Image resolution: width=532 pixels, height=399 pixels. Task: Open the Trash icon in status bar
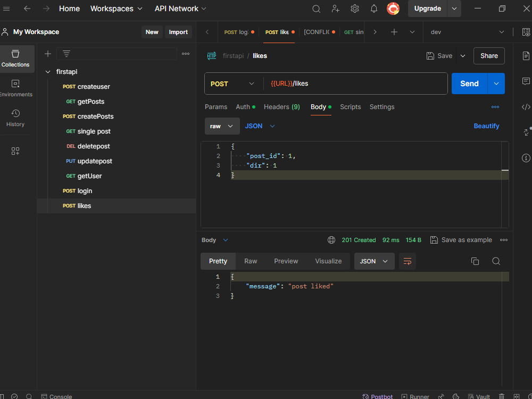click(502, 396)
